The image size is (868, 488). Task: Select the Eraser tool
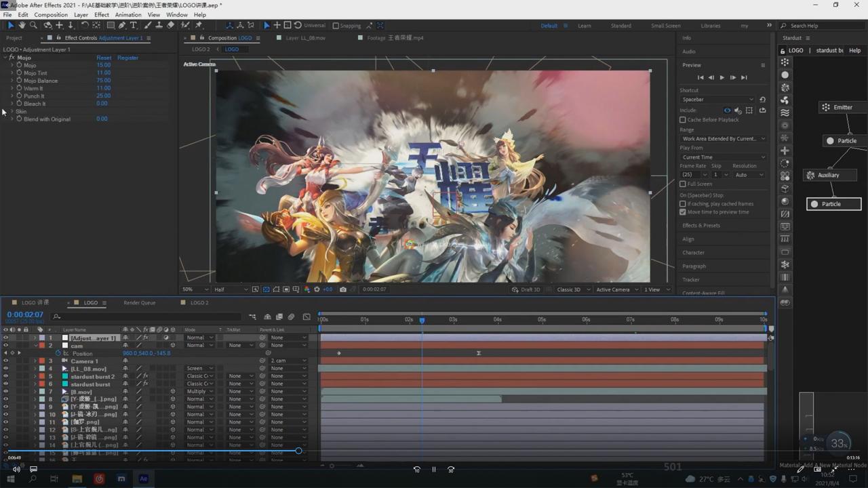(170, 25)
